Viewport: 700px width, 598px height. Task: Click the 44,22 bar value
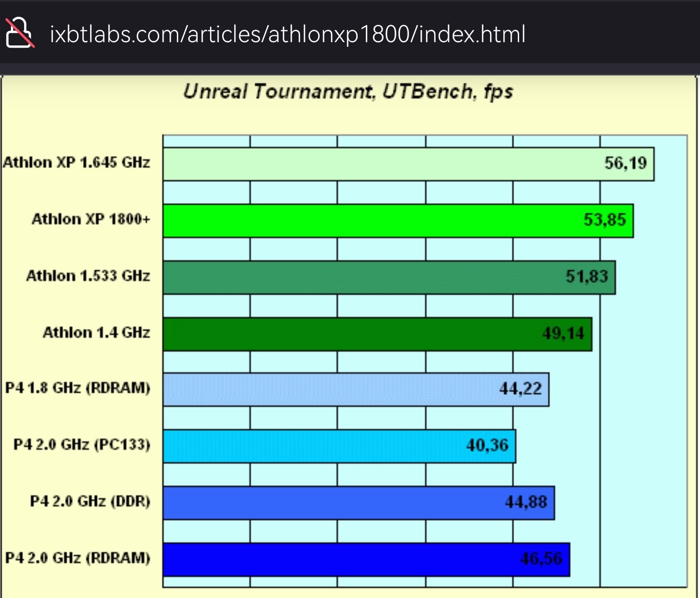[520, 389]
